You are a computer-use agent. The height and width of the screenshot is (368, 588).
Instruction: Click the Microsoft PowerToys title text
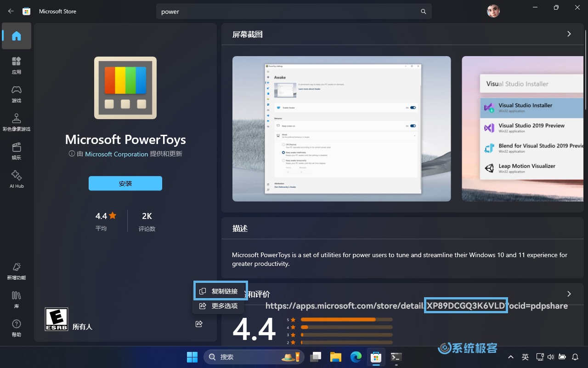click(125, 139)
